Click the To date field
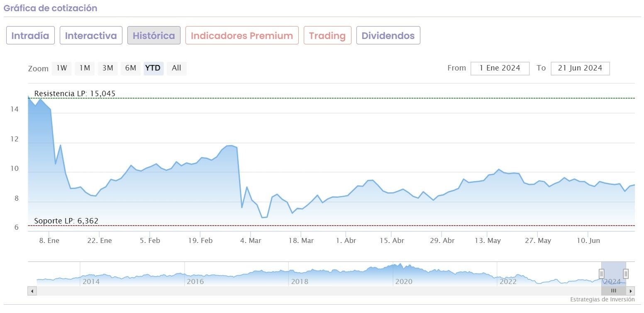The width and height of the screenshot is (644, 313). (x=580, y=68)
